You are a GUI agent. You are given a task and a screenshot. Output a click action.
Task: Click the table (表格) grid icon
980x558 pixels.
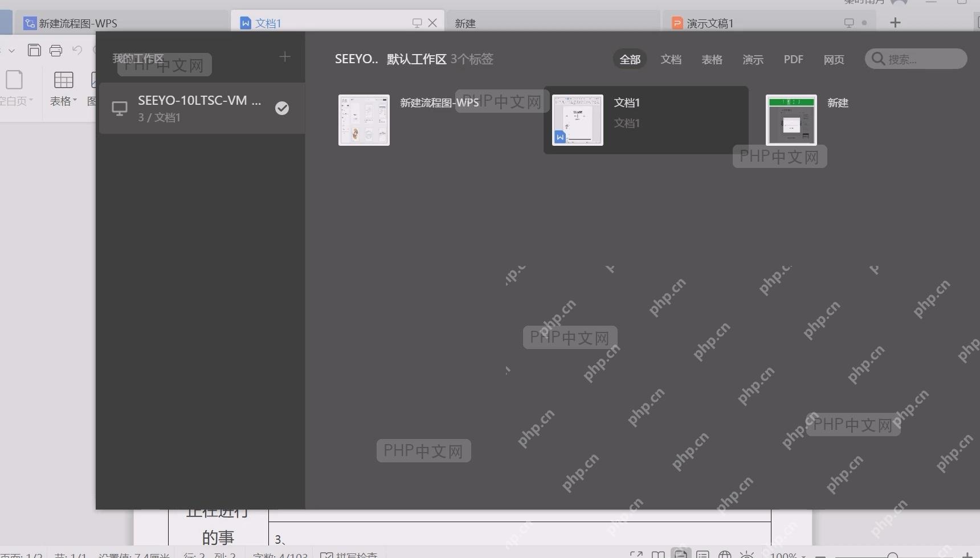(x=63, y=80)
